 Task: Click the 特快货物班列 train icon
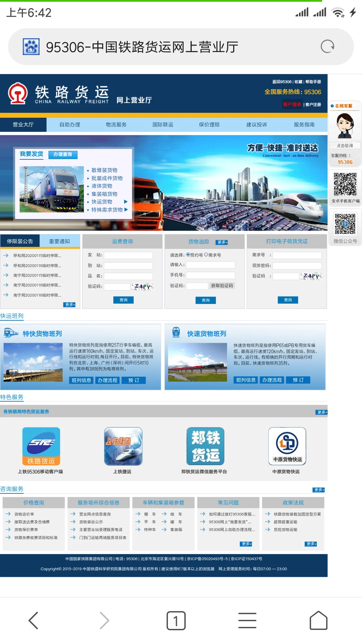click(x=11, y=333)
